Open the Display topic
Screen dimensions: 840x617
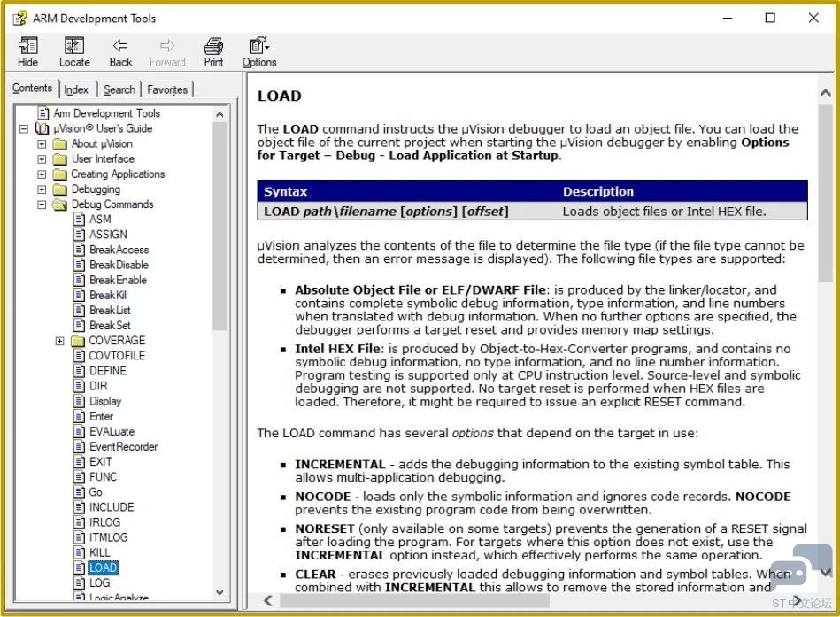(x=105, y=401)
